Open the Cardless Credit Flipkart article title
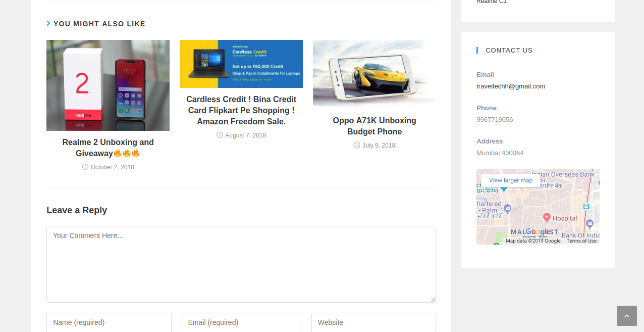The height and width of the screenshot is (332, 644). tap(241, 110)
